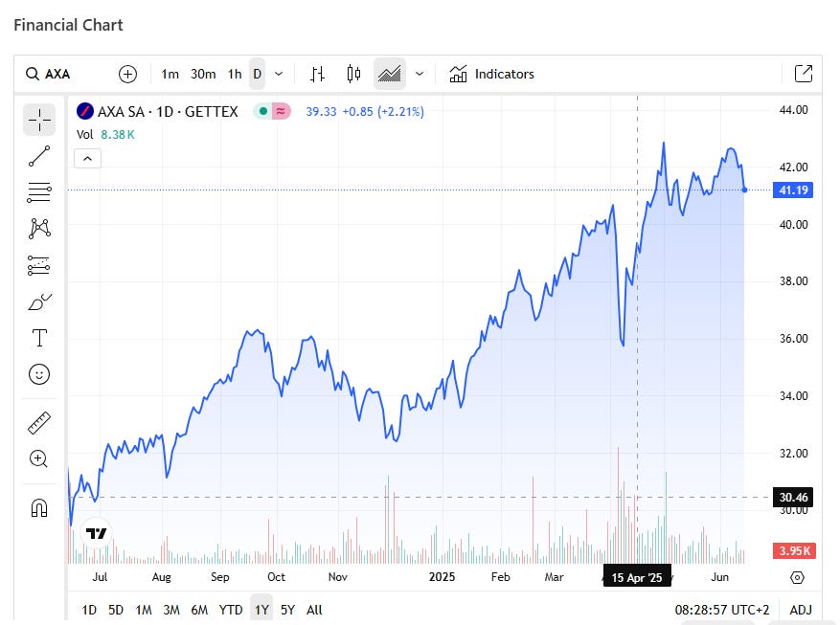The width and height of the screenshot is (840, 625).
Task: Select the All time range
Action: [314, 610]
